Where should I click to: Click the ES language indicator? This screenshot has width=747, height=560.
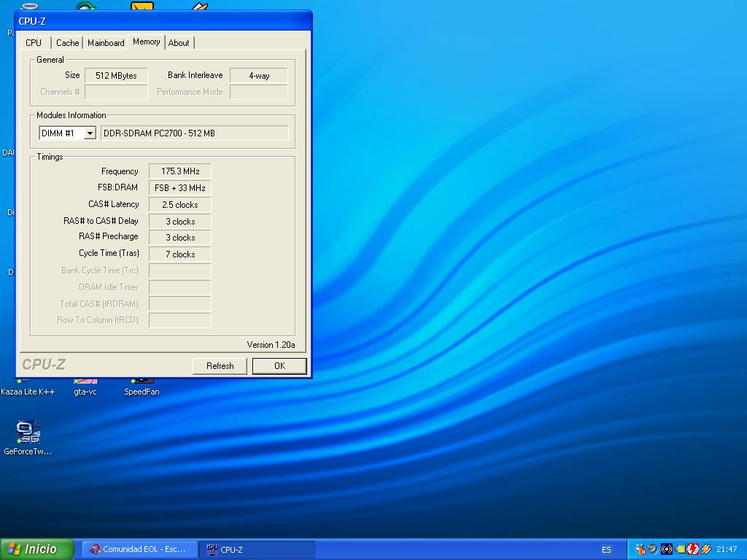pos(607,549)
